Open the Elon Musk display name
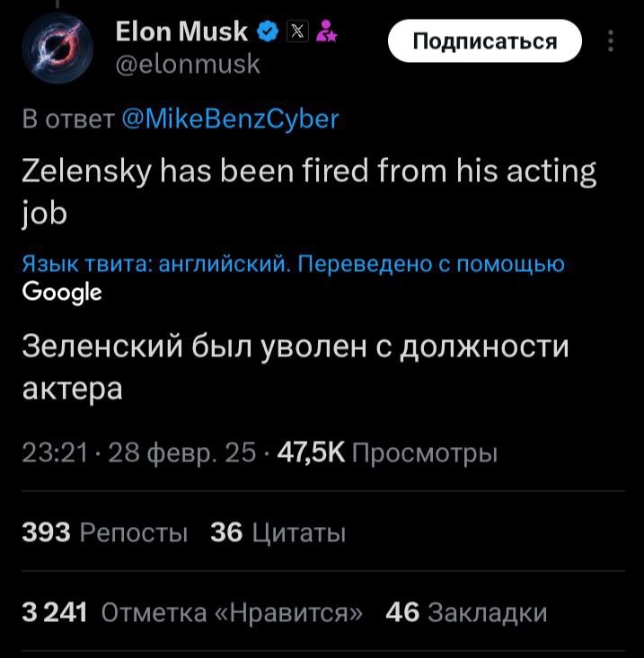 (181, 33)
